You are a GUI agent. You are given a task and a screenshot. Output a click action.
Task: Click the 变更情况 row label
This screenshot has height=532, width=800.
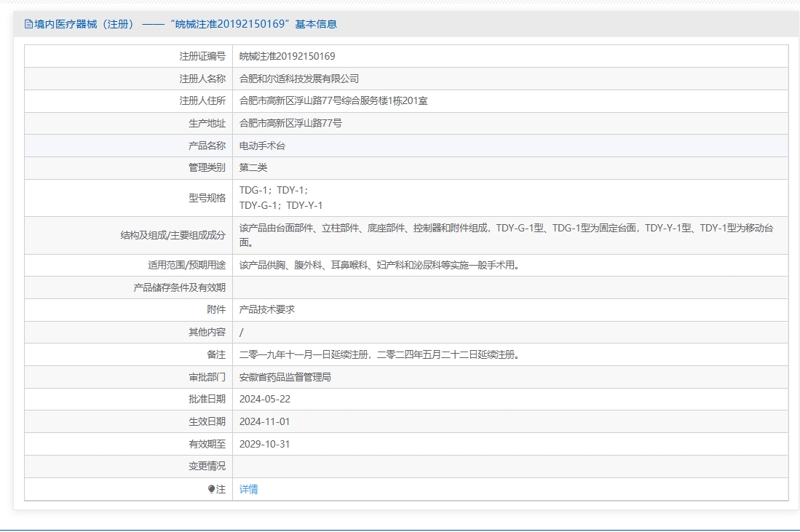207,467
